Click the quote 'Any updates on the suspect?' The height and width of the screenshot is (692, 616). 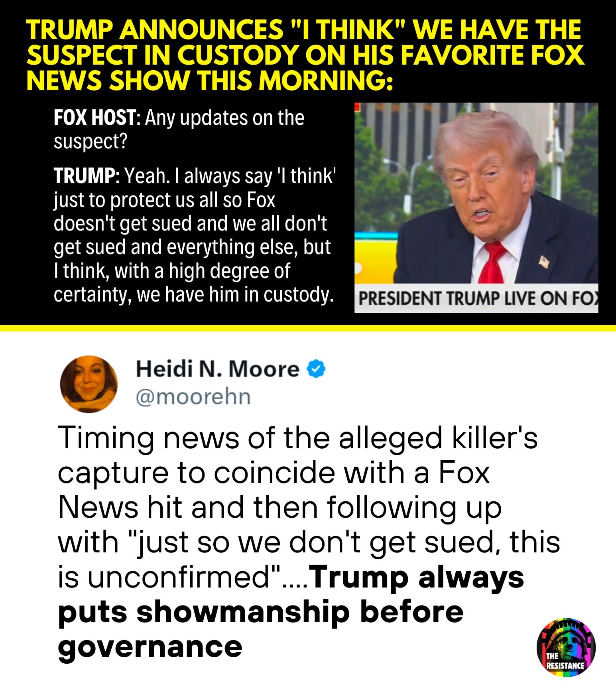pos(179,129)
